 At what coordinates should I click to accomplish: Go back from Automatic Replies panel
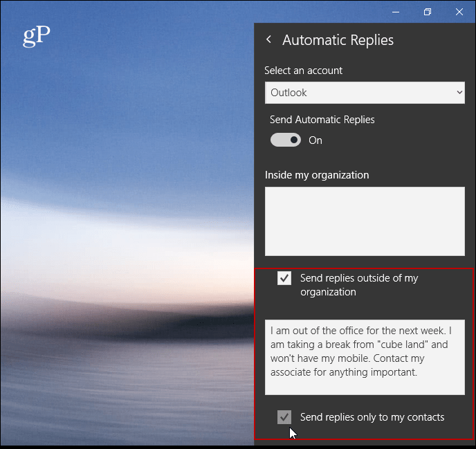coord(268,39)
